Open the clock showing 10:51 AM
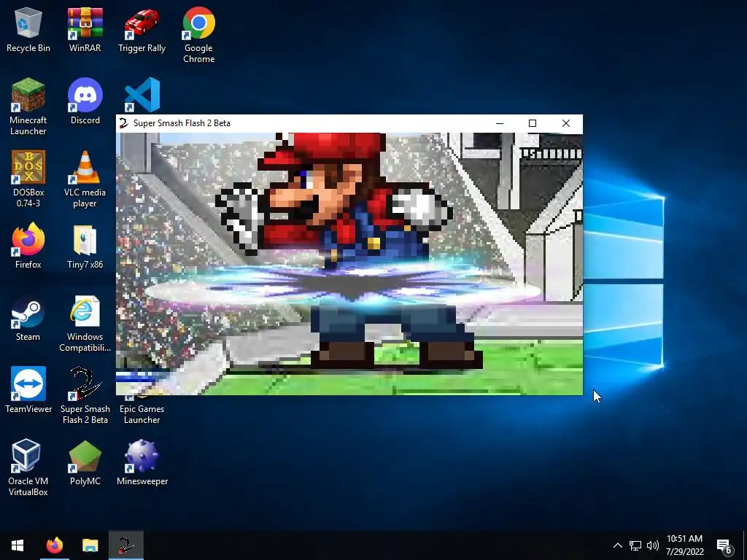The width and height of the screenshot is (747, 560). tap(684, 545)
